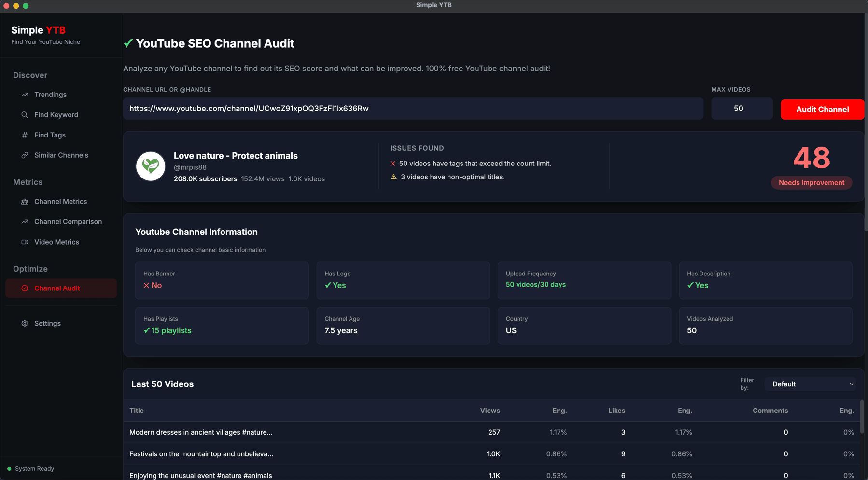This screenshot has width=868, height=480.
Task: Click the Love nature channel avatar
Action: pyautogui.click(x=150, y=166)
